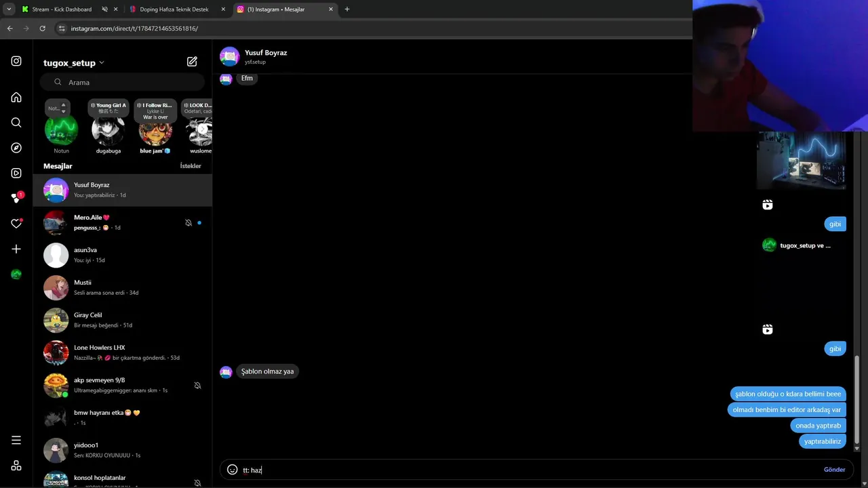This screenshot has height=488, width=868.
Task: Open profile avatar in left sidebar
Action: click(16, 274)
